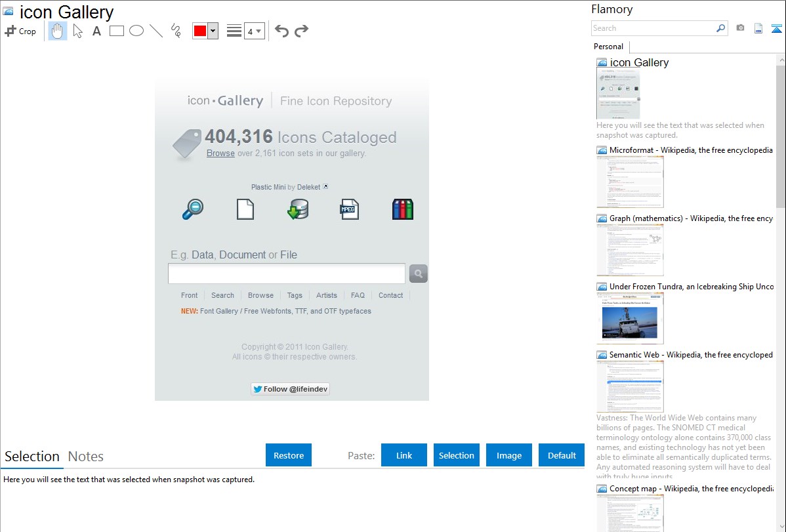Open the Under Frozen Tundra snapshot thumbnail
Viewport: 786px width, 532px height.
[630, 318]
